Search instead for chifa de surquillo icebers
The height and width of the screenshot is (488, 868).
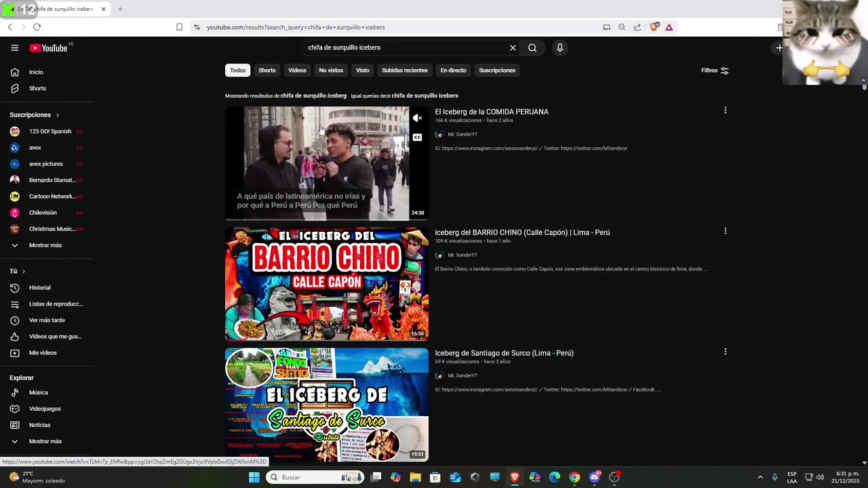pos(425,96)
